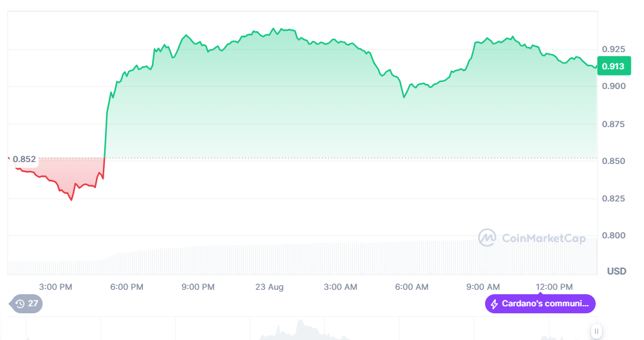This screenshot has width=644, height=340.
Task: Click the 3:00 PM time axis label
Action: point(55,287)
